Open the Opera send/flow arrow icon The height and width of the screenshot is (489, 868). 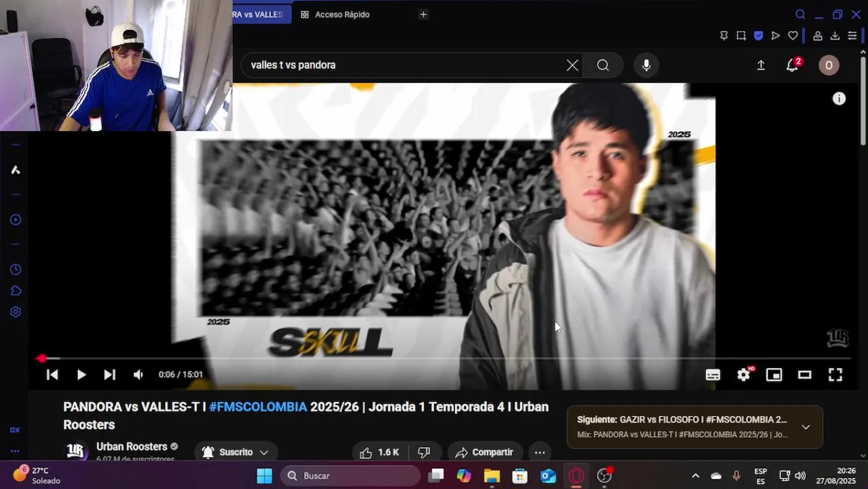(x=776, y=36)
